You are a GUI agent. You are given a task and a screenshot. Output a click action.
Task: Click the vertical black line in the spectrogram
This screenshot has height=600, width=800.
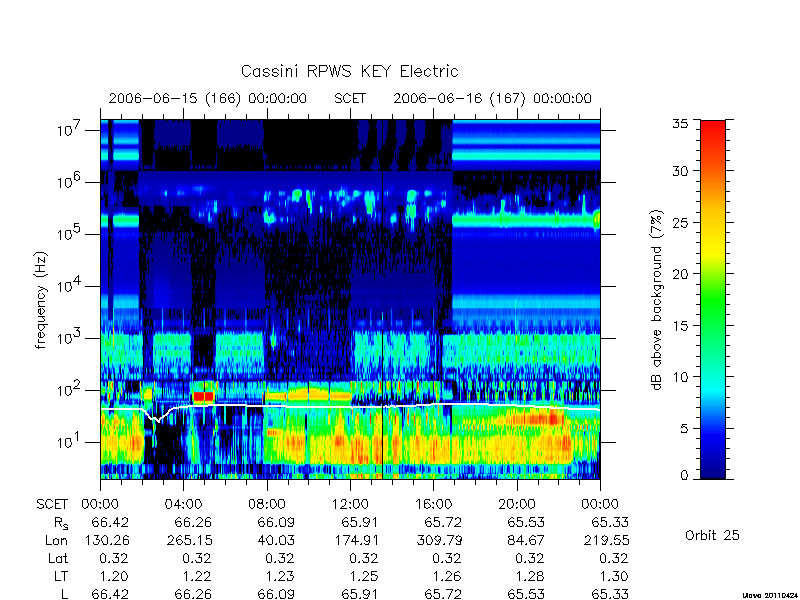[x=382, y=299]
